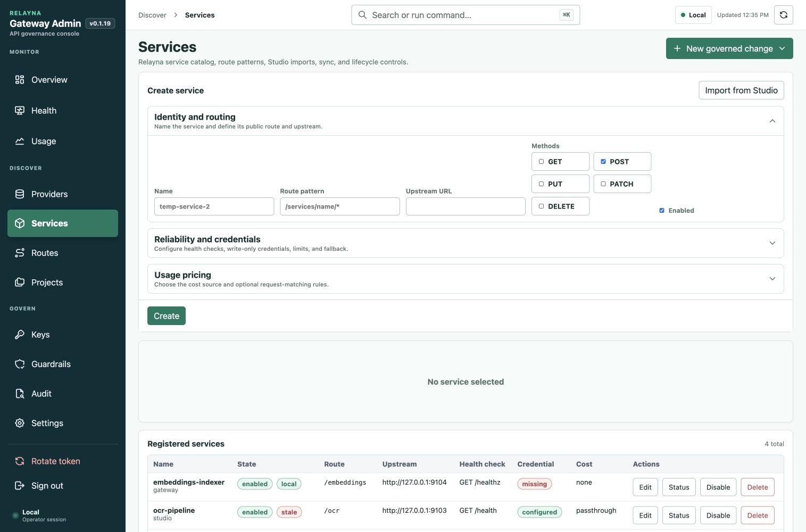Click the Rotate token refresh icon
The height and width of the screenshot is (532, 806).
20,461
